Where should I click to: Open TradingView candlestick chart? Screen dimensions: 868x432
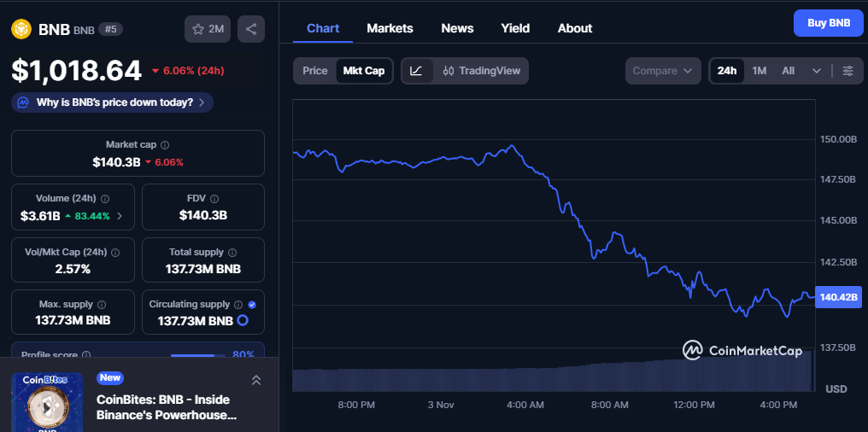pos(481,71)
